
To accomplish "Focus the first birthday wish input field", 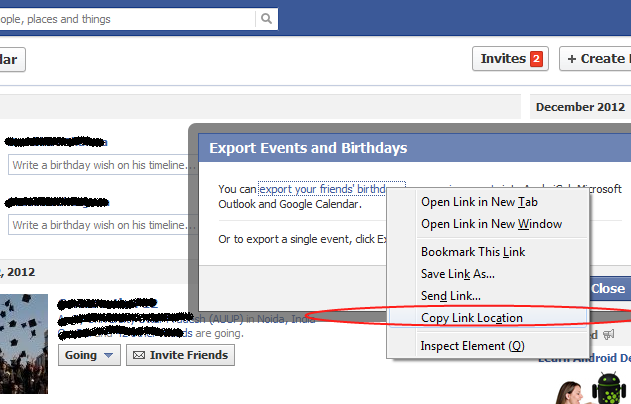I will tap(100, 165).
